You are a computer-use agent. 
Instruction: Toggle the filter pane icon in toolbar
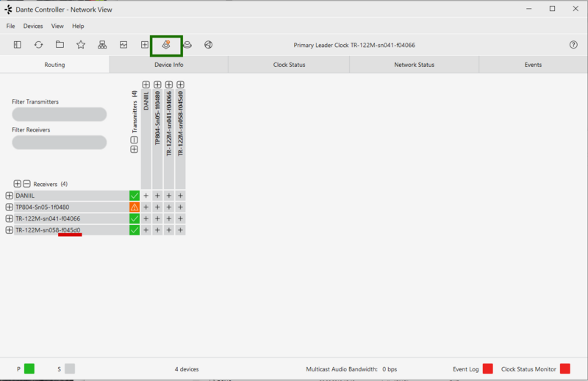tap(18, 45)
